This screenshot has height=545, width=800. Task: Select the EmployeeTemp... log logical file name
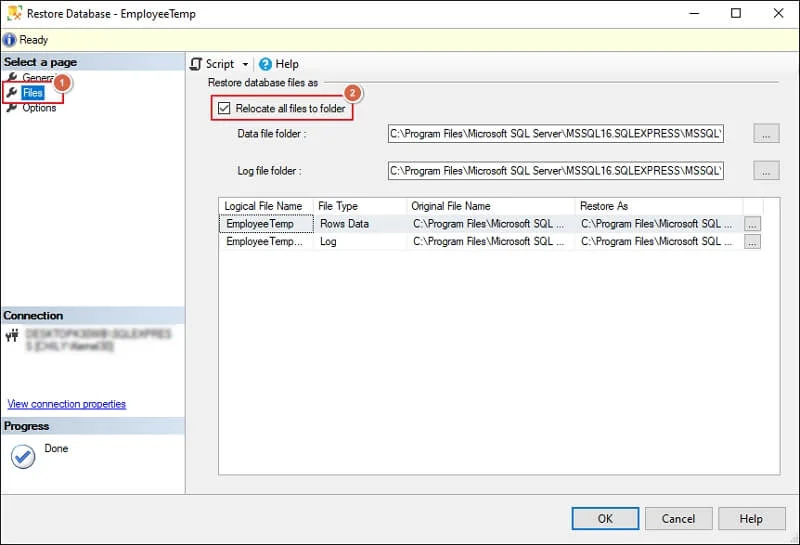264,241
